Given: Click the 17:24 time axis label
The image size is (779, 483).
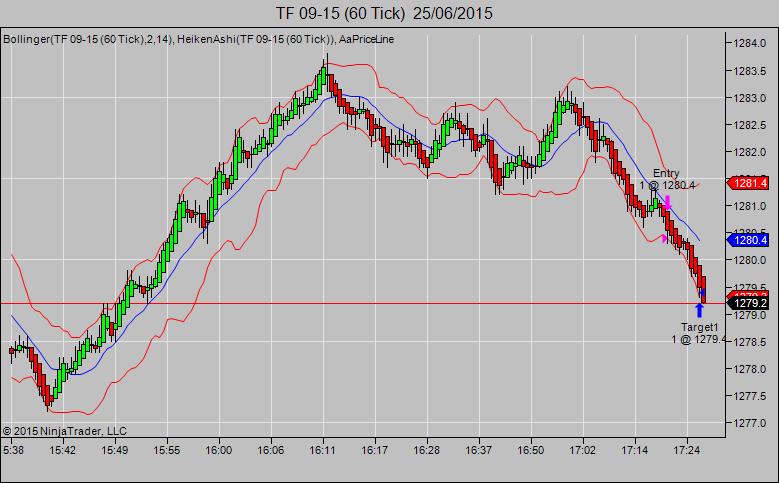Looking at the screenshot, I should 687,450.
